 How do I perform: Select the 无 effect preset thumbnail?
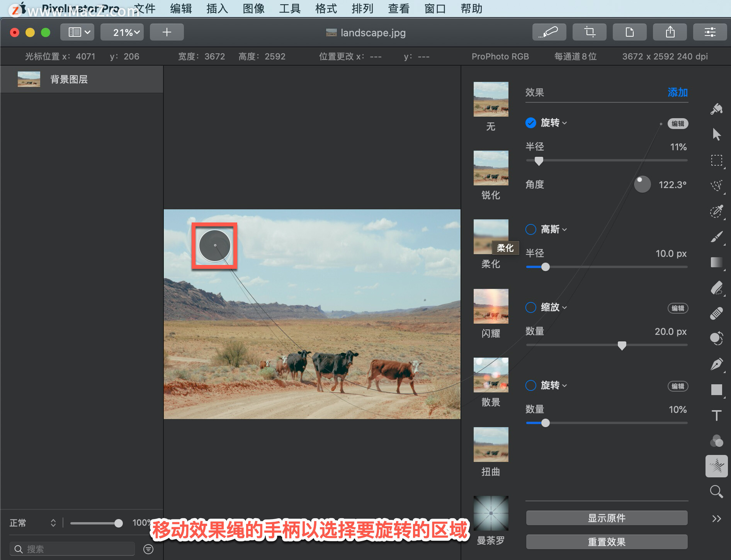click(491, 99)
